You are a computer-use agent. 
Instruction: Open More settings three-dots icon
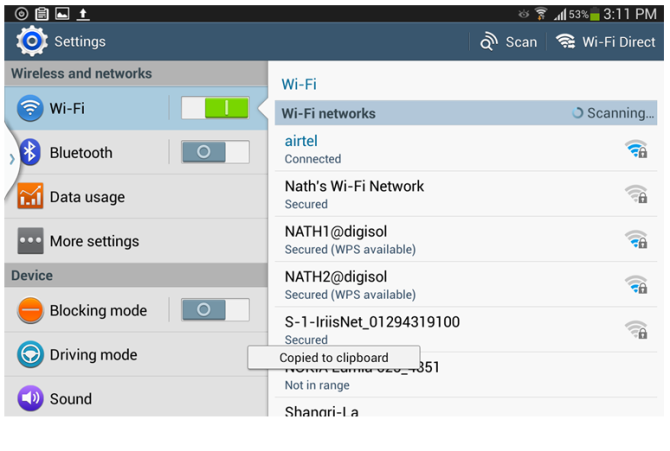tap(30, 241)
